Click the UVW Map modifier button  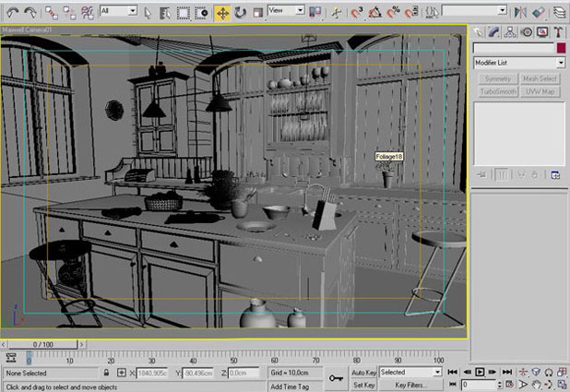(540, 91)
